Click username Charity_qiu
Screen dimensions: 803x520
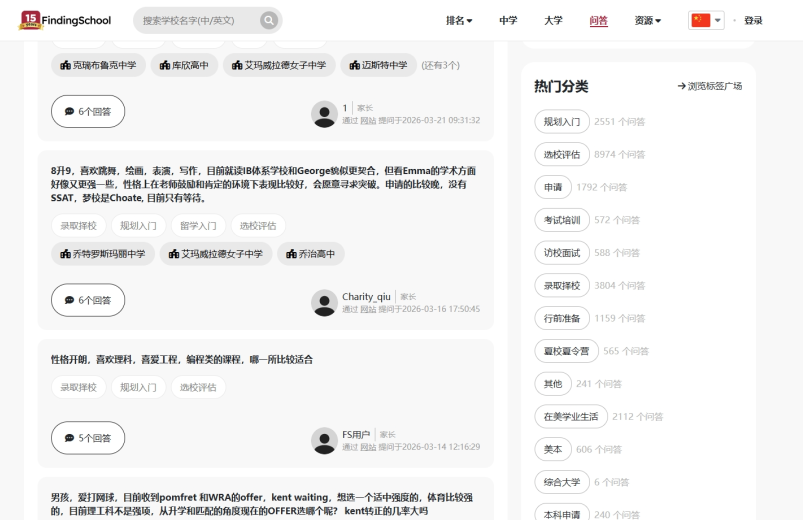[x=366, y=297]
